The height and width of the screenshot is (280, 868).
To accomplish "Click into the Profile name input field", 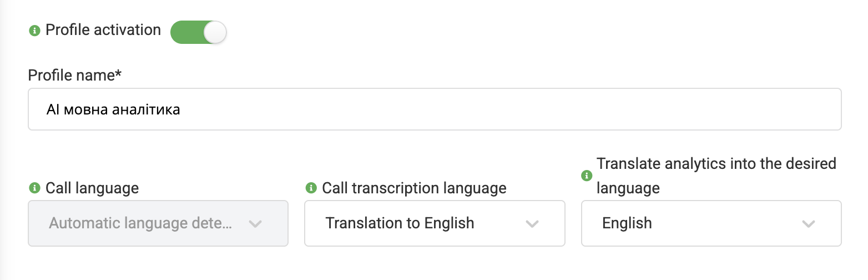I will tap(434, 109).
